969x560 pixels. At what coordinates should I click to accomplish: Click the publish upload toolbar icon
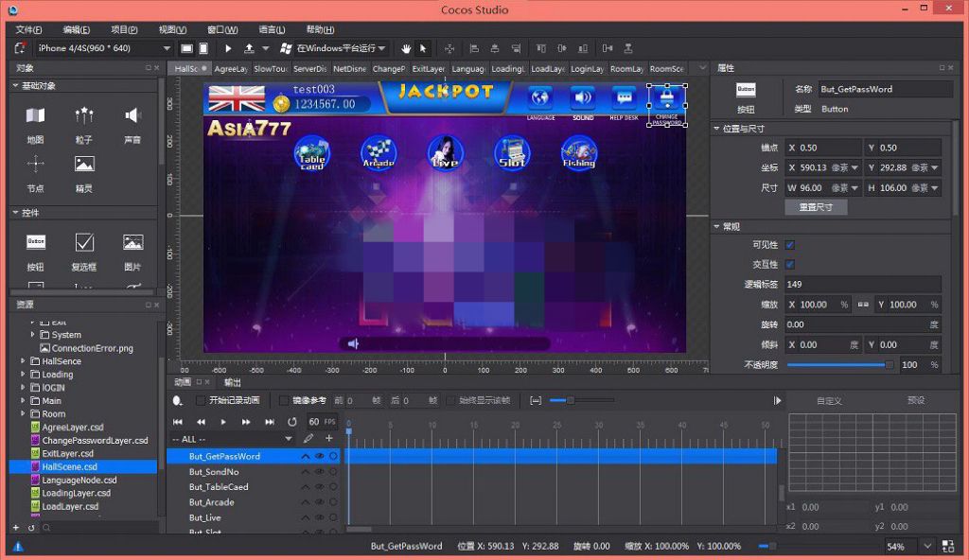point(249,48)
